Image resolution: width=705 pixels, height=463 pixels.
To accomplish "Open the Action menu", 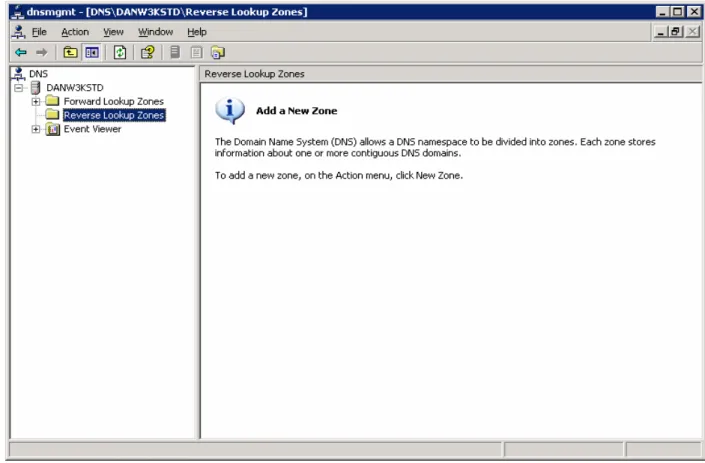I will click(x=75, y=32).
